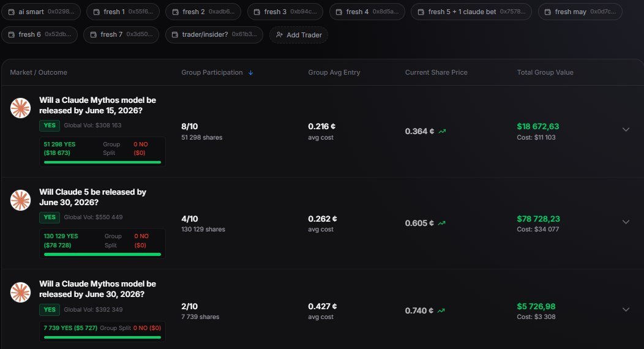Click wallet icon on 'fresh 1' chip

click(x=97, y=12)
